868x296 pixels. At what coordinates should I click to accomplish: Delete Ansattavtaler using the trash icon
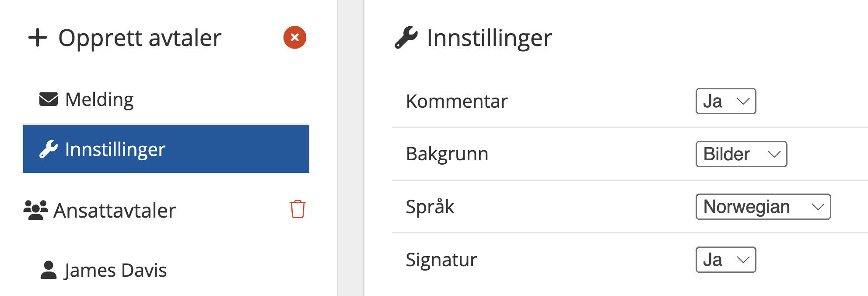(297, 209)
